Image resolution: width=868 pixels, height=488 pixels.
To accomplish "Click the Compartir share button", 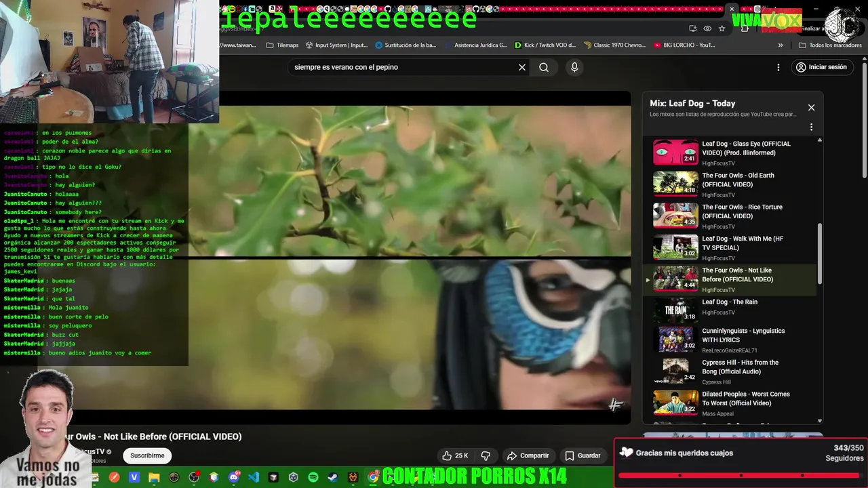I will [x=528, y=455].
